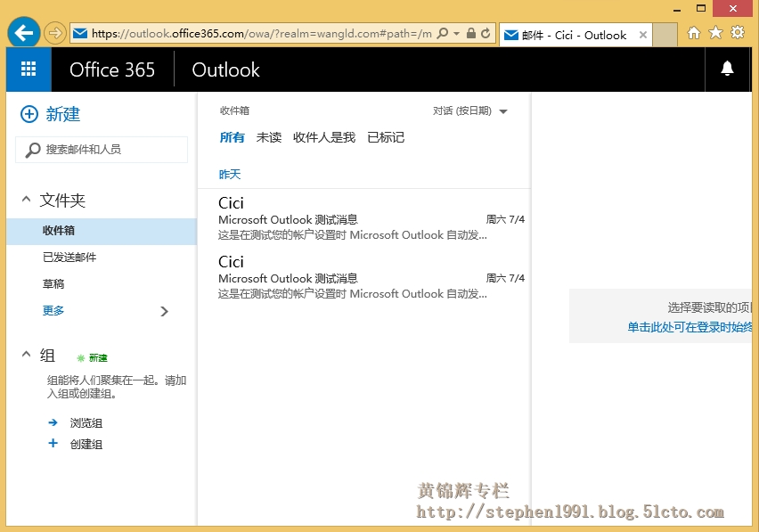Maximize the browser window

pos(701,8)
